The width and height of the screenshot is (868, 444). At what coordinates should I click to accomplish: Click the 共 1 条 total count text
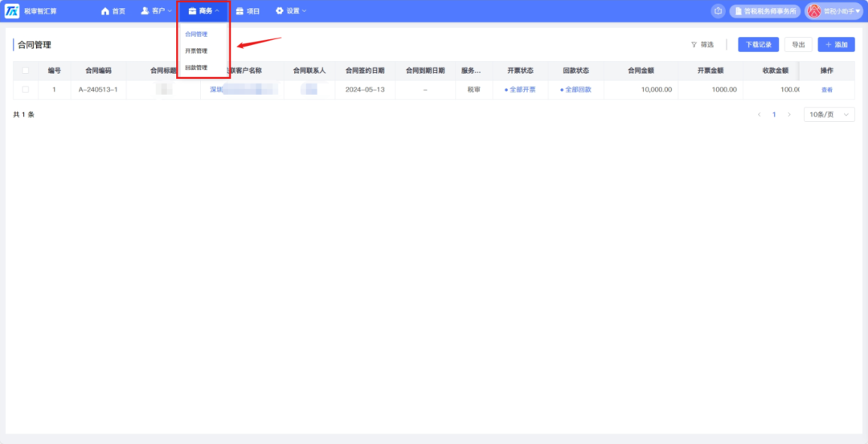[24, 115]
